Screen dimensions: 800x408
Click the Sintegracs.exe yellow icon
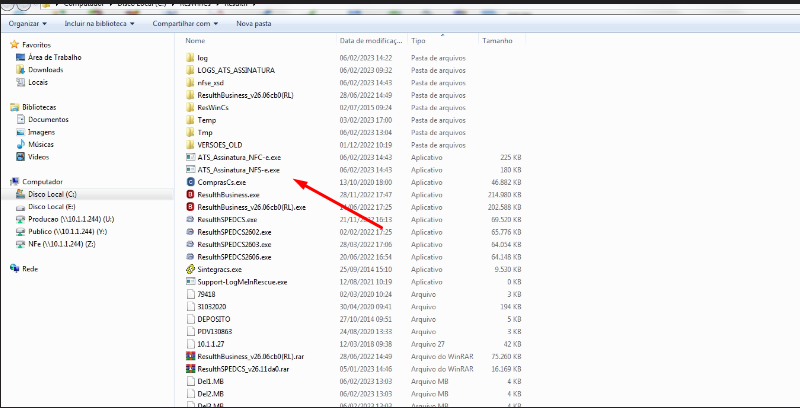(190, 269)
